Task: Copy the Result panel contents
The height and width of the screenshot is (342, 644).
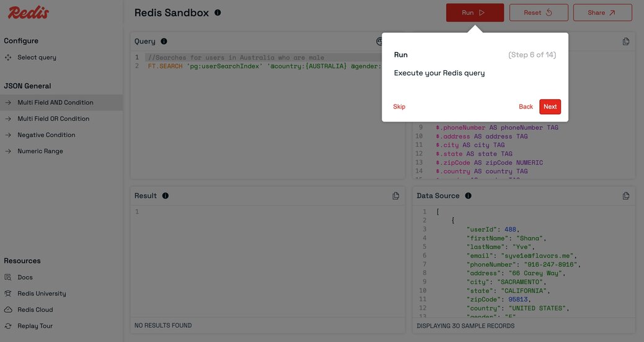Action: 395,196
